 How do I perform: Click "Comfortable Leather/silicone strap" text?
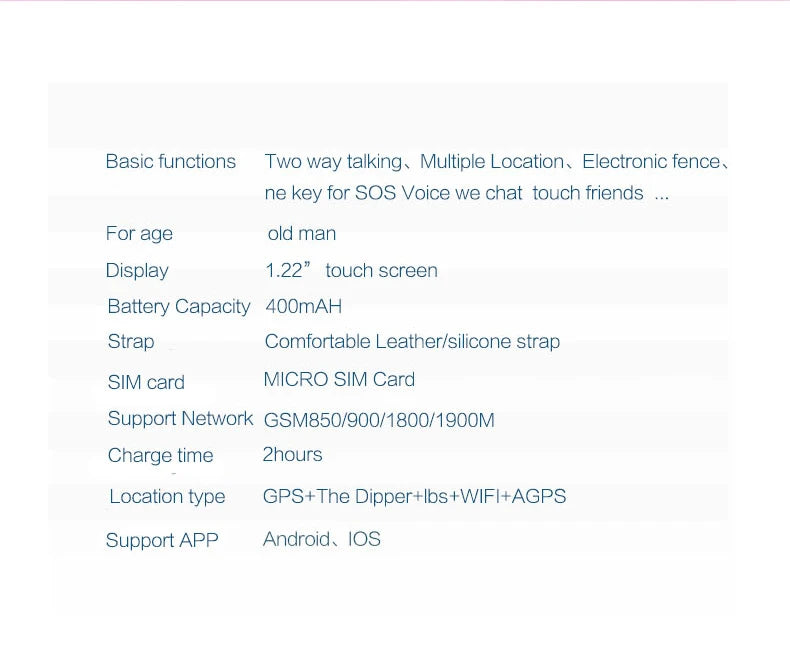coord(412,342)
